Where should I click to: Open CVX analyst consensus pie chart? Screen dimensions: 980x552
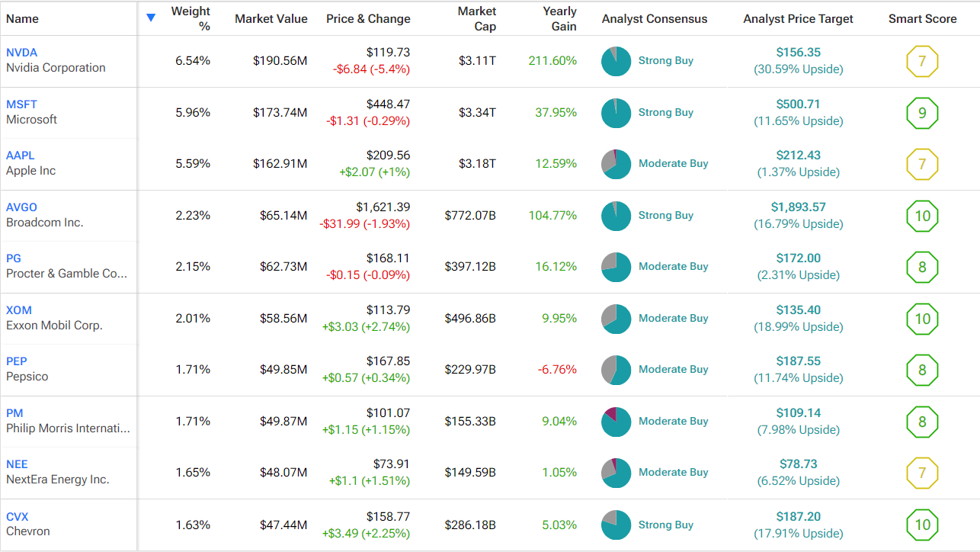pyautogui.click(x=616, y=525)
